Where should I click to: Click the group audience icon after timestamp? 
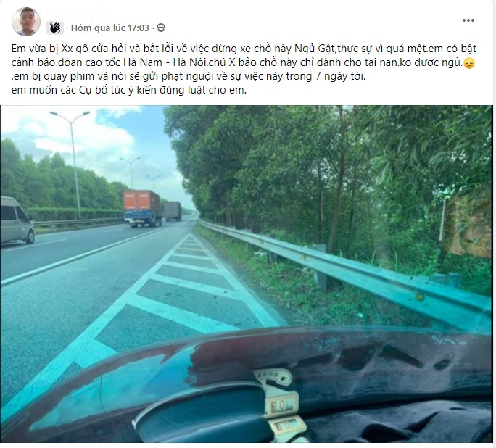161,28
